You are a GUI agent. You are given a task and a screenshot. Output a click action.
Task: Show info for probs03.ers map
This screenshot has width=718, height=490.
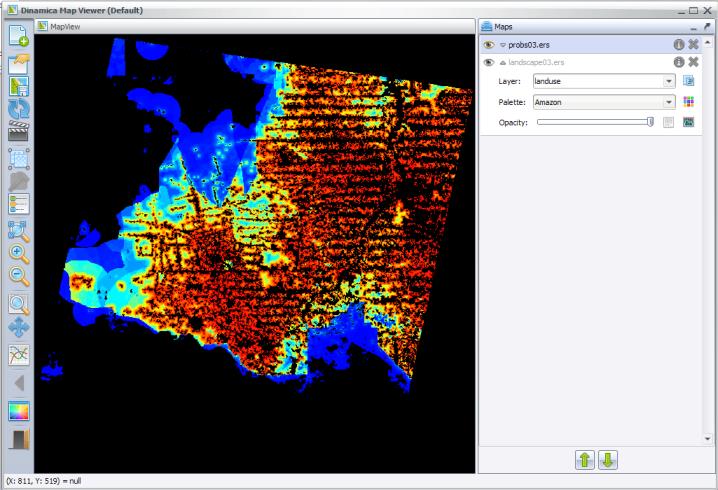(x=677, y=45)
